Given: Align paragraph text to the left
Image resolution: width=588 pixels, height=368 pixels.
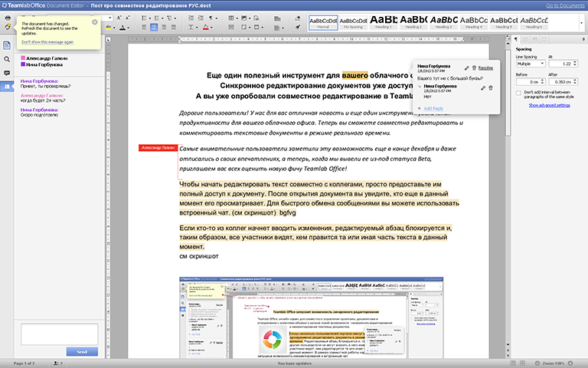Looking at the screenshot, I should 145,27.
